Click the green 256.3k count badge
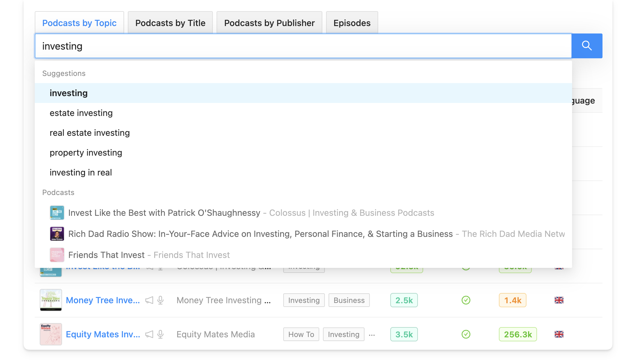 coord(517,334)
